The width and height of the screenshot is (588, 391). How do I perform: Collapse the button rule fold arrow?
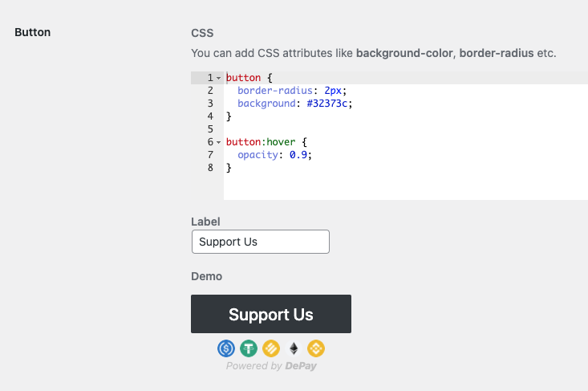219,78
